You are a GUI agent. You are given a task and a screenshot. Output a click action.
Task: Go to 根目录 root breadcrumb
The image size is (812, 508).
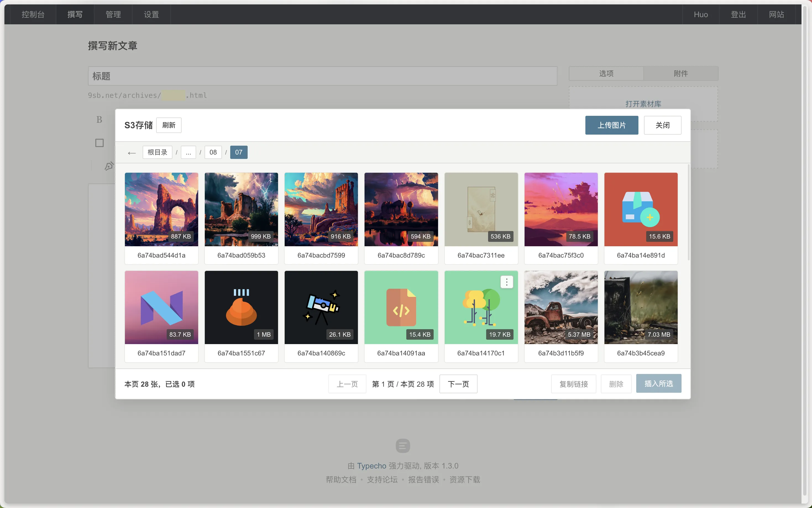click(157, 152)
